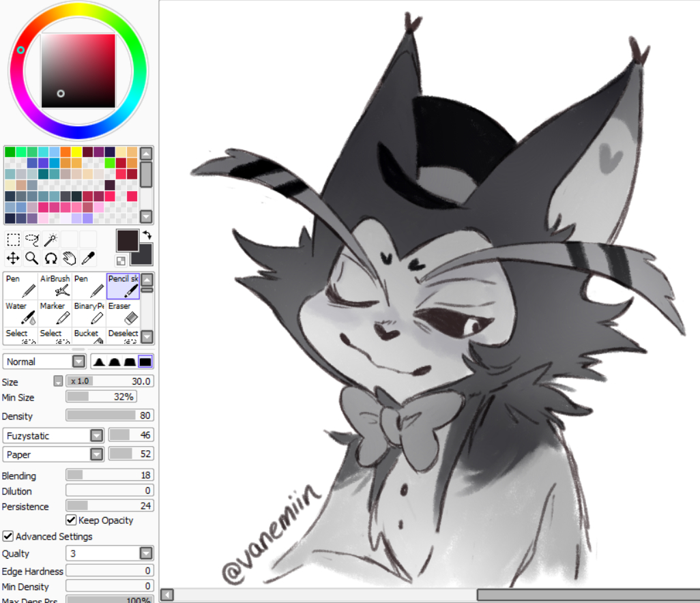
Task: Pick the magic wand tool
Action: [50, 239]
